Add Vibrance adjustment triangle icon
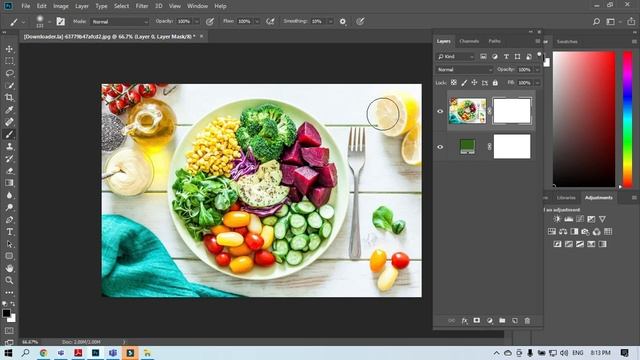The image size is (640, 360). click(602, 219)
